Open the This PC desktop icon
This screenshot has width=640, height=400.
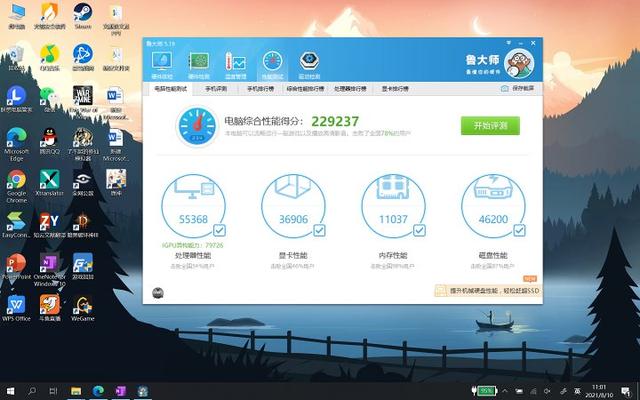(x=16, y=16)
